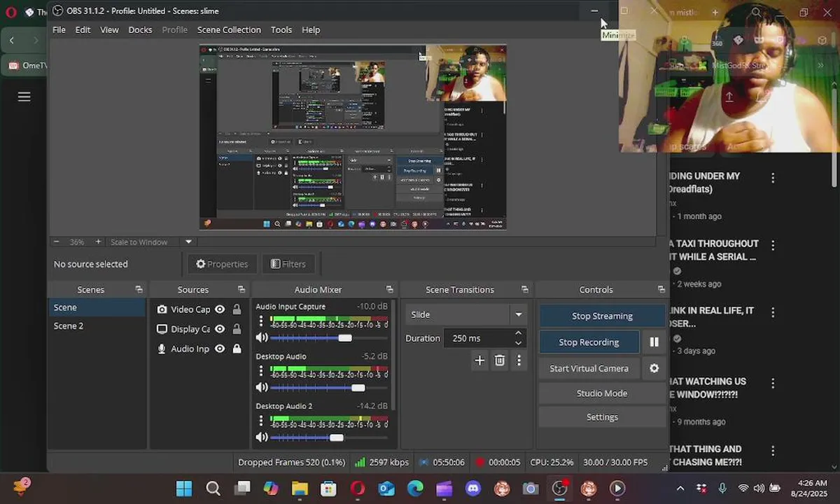The height and width of the screenshot is (504, 840).
Task: Mute the Audio Input Capture speaker icon
Action: 262,337
